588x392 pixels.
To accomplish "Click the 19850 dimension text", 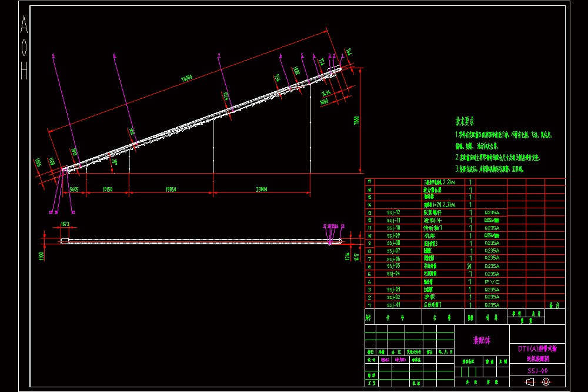I will (171, 190).
